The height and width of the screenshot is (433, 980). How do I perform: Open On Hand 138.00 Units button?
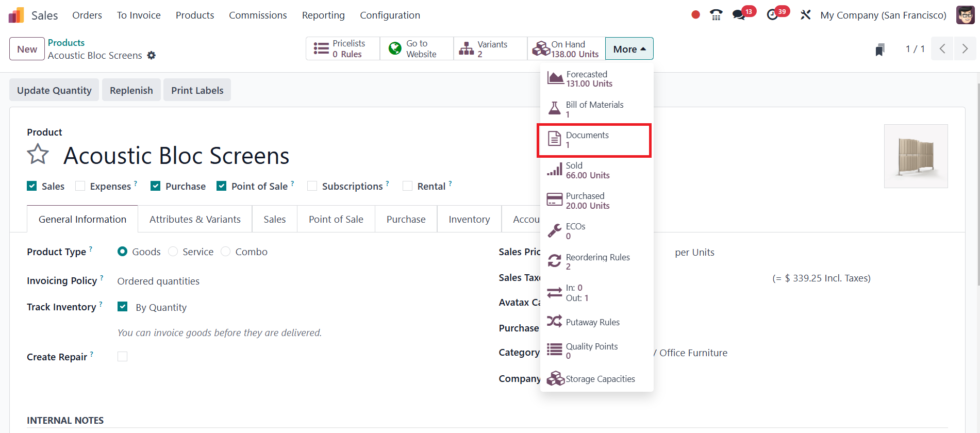[566, 49]
